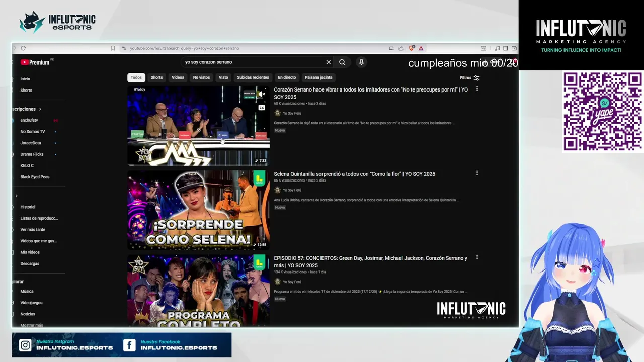Click Yo Soy Perú avatar under the EPISODIO 57 video
644x362 pixels.
tap(277, 282)
